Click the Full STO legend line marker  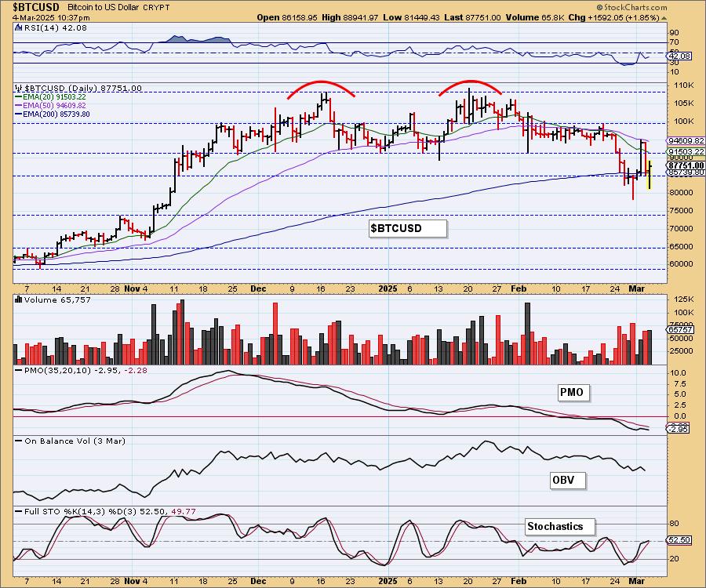point(19,511)
